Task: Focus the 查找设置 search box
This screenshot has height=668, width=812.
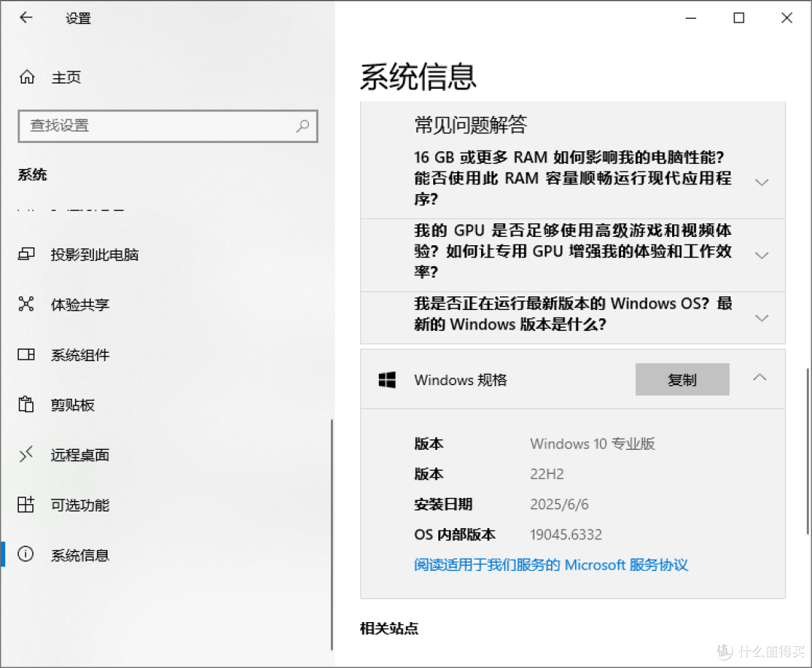Action: (x=168, y=126)
